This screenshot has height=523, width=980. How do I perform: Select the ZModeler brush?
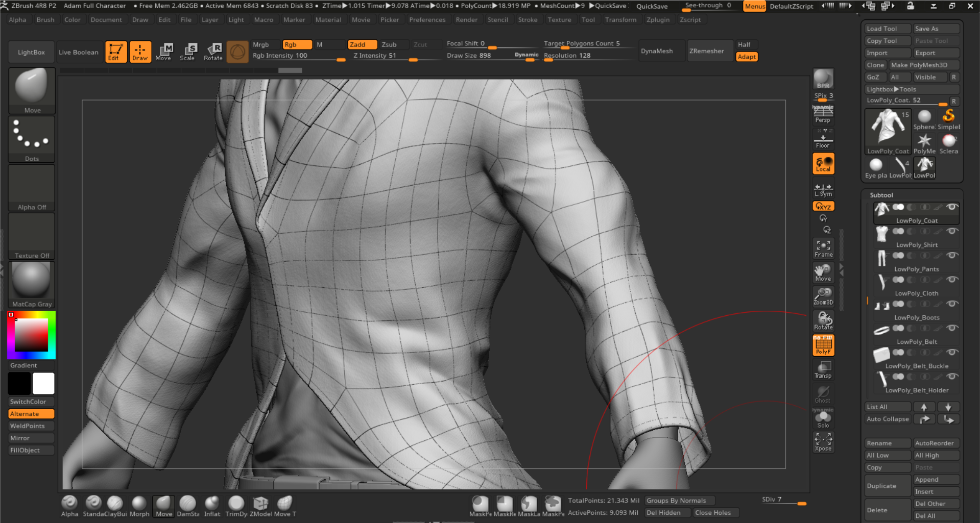(x=261, y=506)
